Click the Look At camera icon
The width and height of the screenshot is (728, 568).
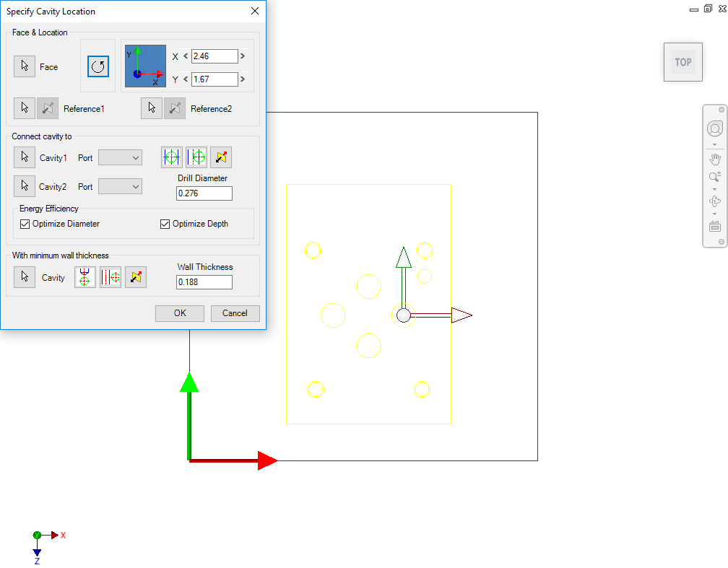[715, 226]
